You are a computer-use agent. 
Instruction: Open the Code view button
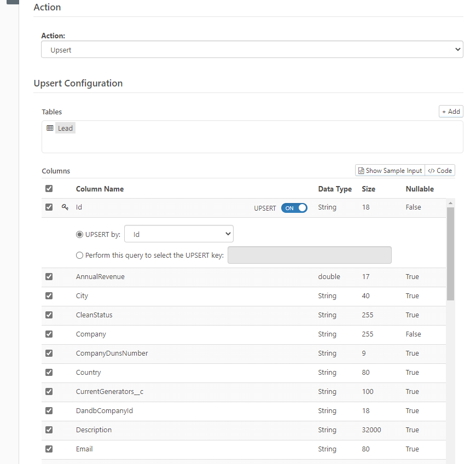pyautogui.click(x=440, y=171)
